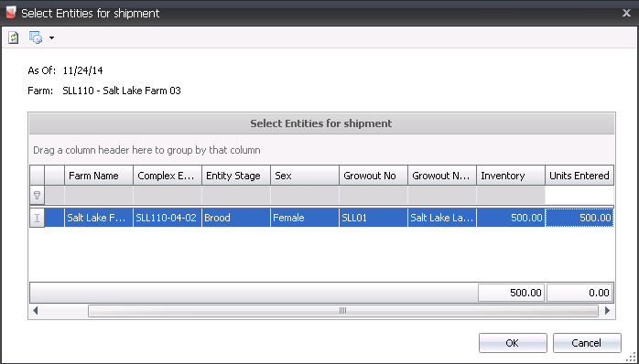Click the Female cell
Screen dimensions: 639x364
click(x=305, y=218)
